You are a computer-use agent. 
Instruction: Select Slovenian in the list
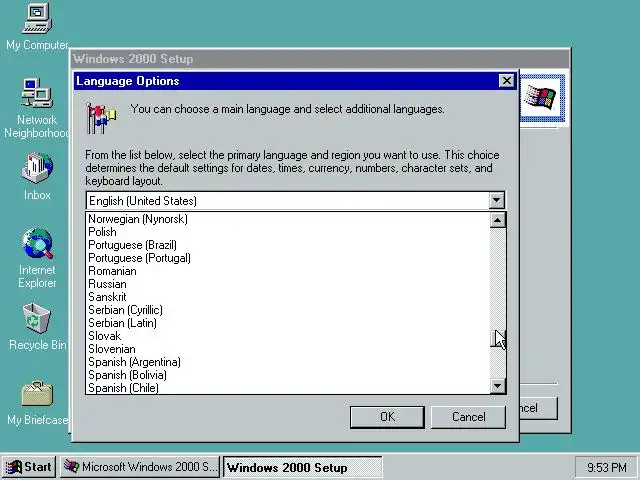point(288,349)
